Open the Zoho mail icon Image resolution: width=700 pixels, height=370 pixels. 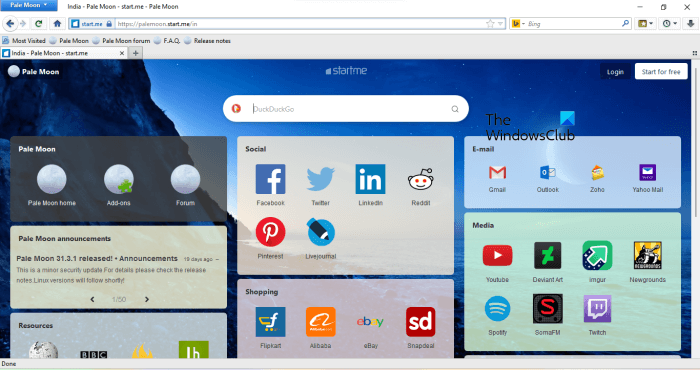[597, 172]
